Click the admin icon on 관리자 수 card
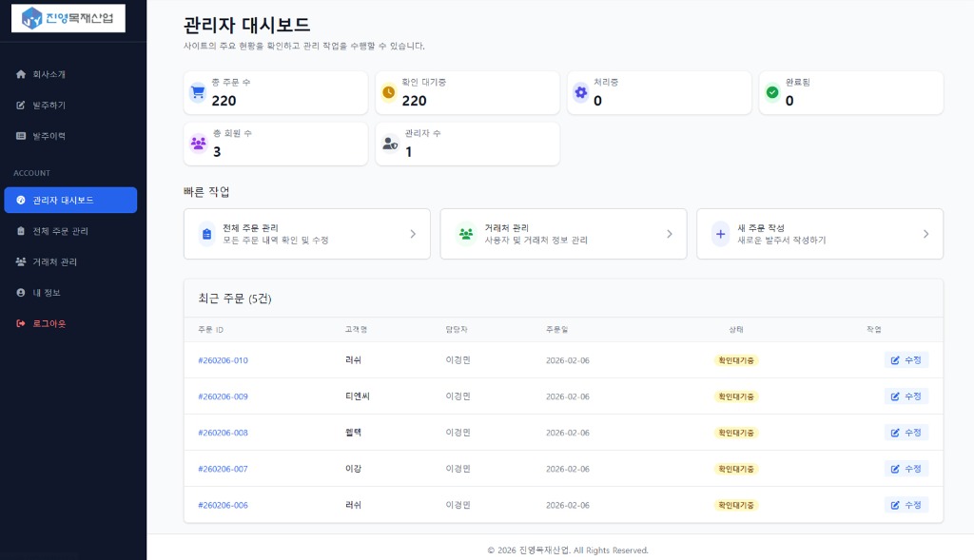974x560 pixels. coord(390,143)
